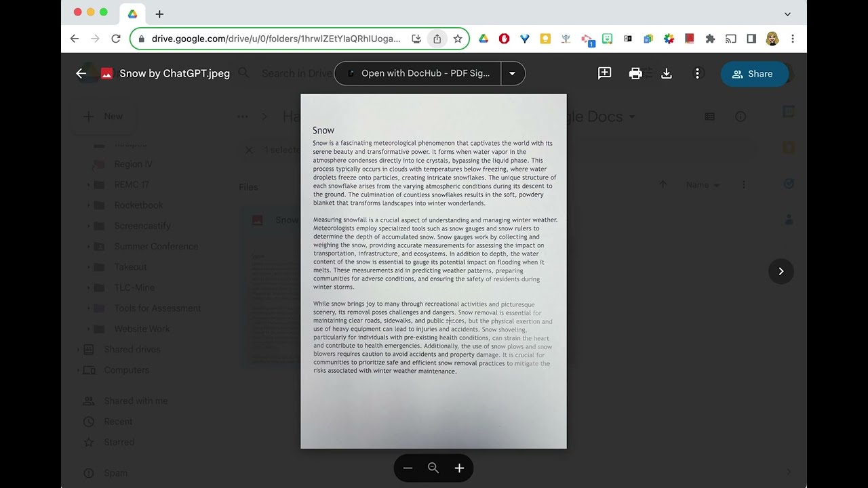The image size is (868, 488).
Task: Download the Snow by ChatGPT file
Action: 667,73
